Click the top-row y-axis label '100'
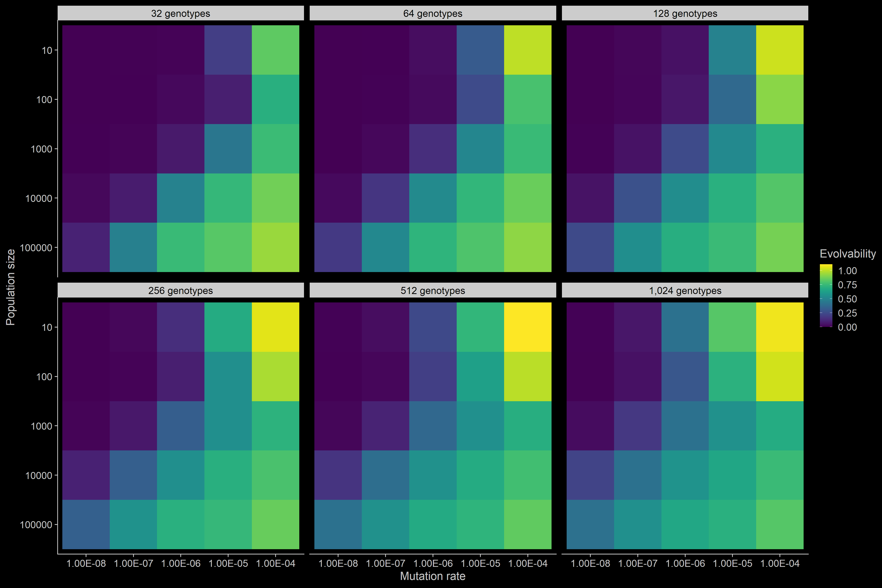The height and width of the screenshot is (588, 882). 44,100
